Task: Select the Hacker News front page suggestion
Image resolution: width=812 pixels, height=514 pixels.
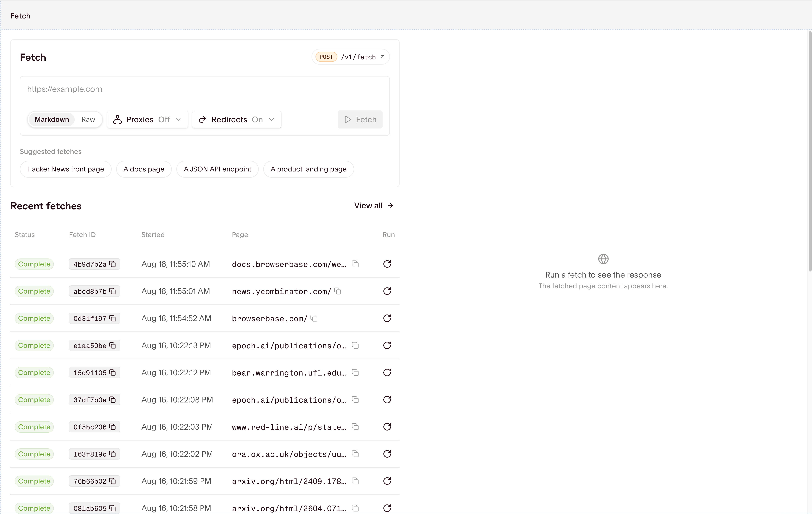Action: (x=65, y=169)
